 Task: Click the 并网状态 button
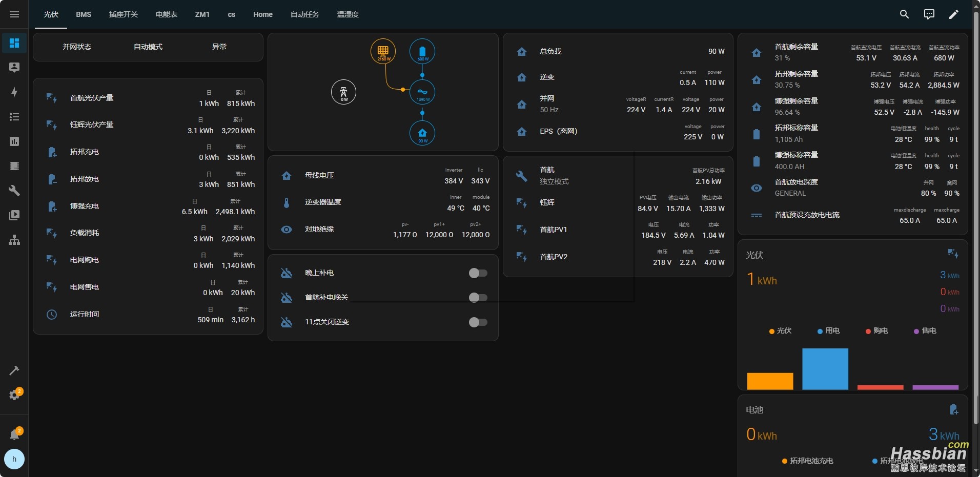pos(77,47)
